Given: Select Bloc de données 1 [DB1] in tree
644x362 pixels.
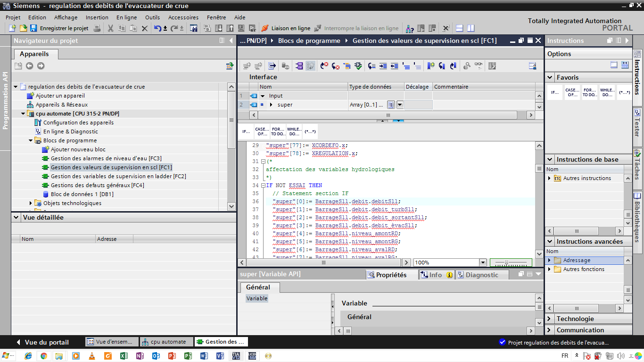Looking at the screenshot, I should [x=82, y=194].
